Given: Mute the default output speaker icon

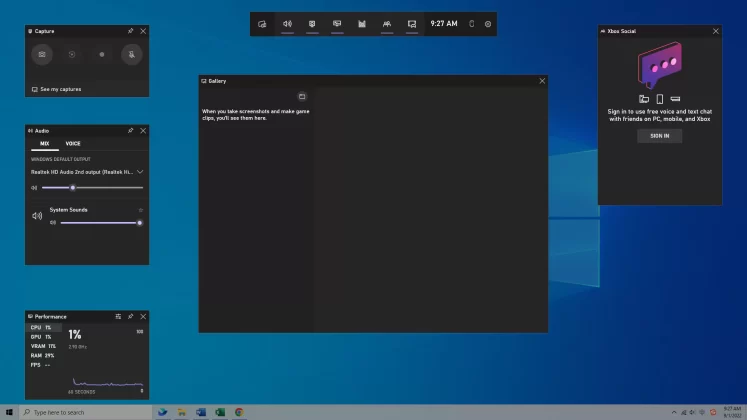Looking at the screenshot, I should click(x=34, y=188).
